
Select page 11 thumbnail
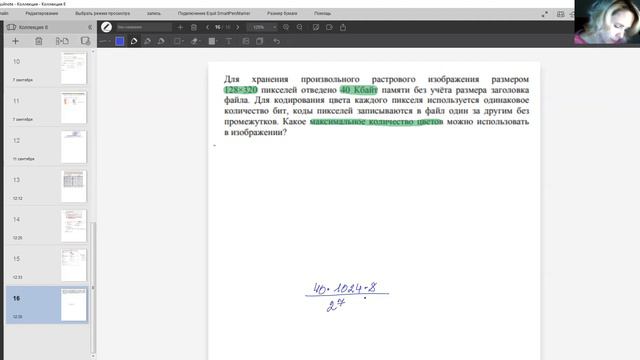[74, 108]
